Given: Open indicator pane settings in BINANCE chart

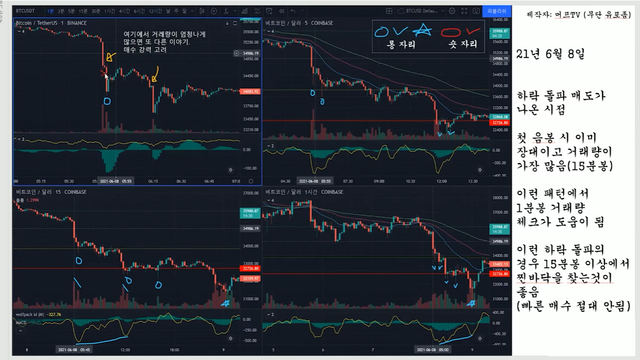Looking at the screenshot, I should [231, 170].
